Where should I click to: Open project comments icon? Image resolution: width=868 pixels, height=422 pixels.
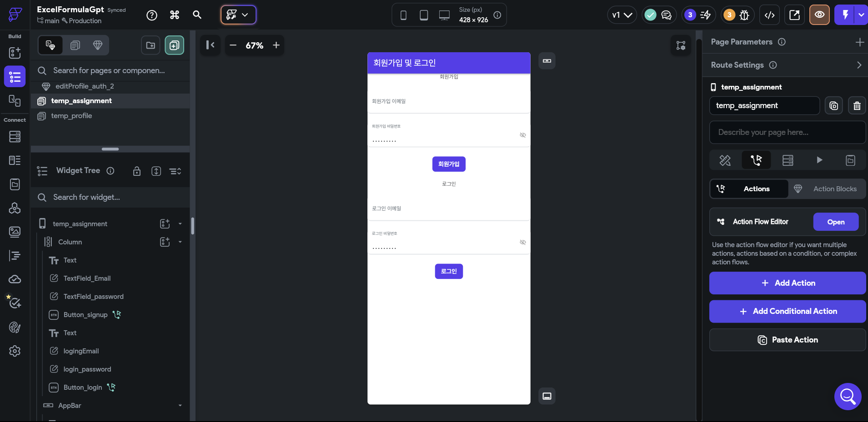tap(666, 15)
